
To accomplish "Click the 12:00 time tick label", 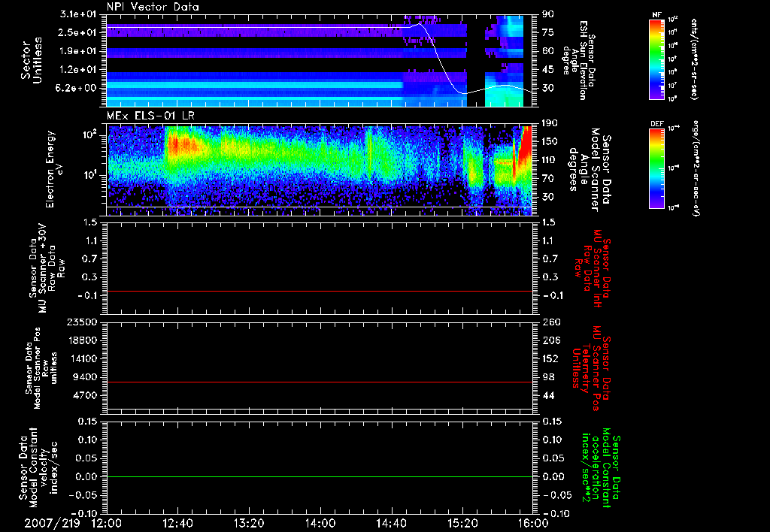I will [107, 523].
